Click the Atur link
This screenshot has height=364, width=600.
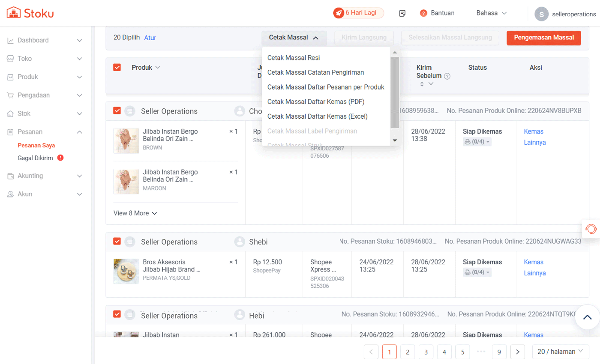150,38
